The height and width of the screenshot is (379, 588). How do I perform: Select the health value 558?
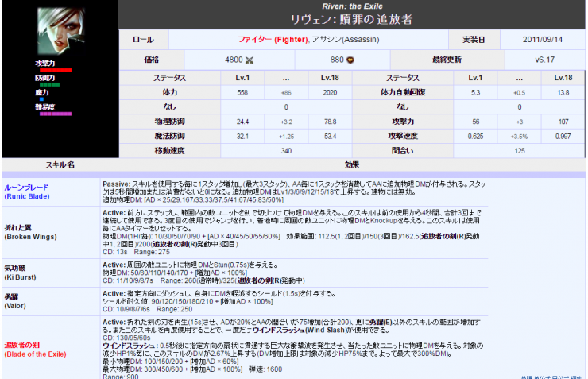pyautogui.click(x=242, y=93)
